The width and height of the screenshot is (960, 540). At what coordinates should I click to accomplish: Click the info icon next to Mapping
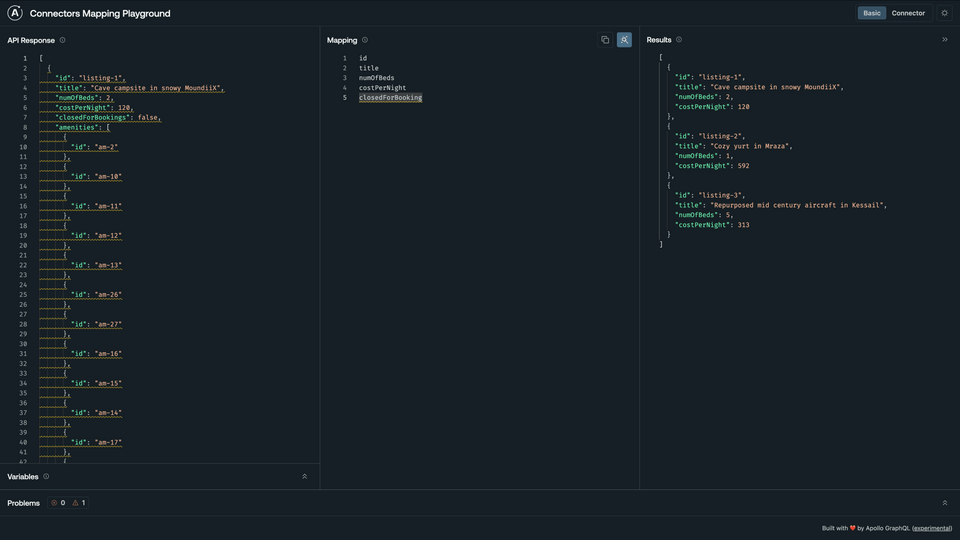pyautogui.click(x=365, y=40)
